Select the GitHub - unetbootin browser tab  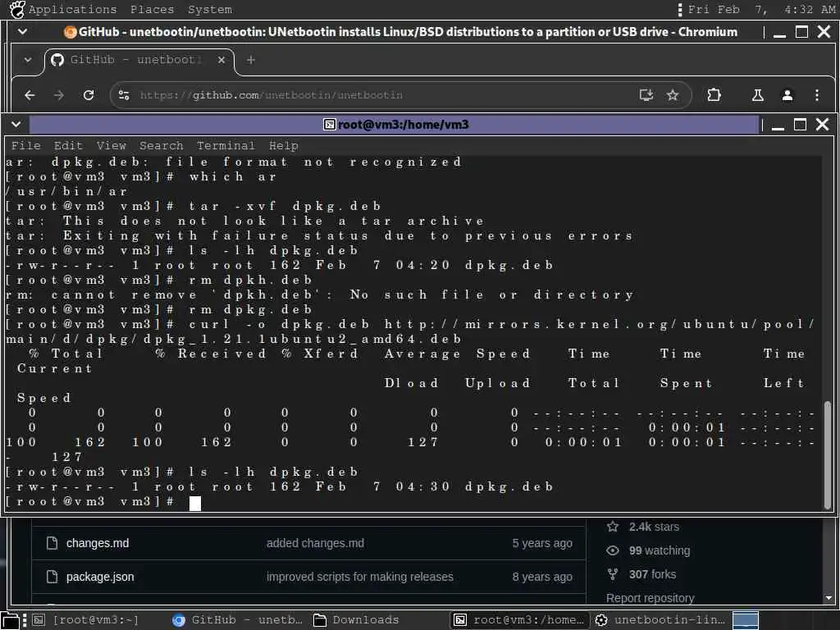coord(139,59)
